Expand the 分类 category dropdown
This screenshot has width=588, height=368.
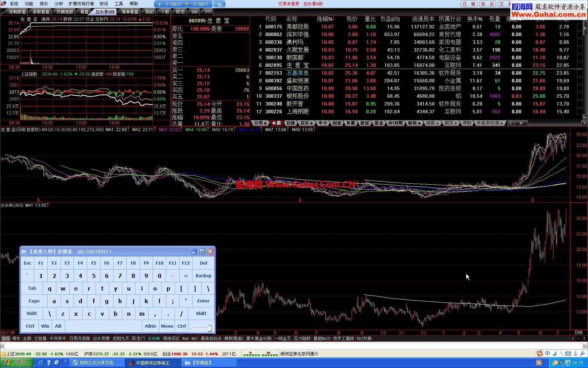260,123
